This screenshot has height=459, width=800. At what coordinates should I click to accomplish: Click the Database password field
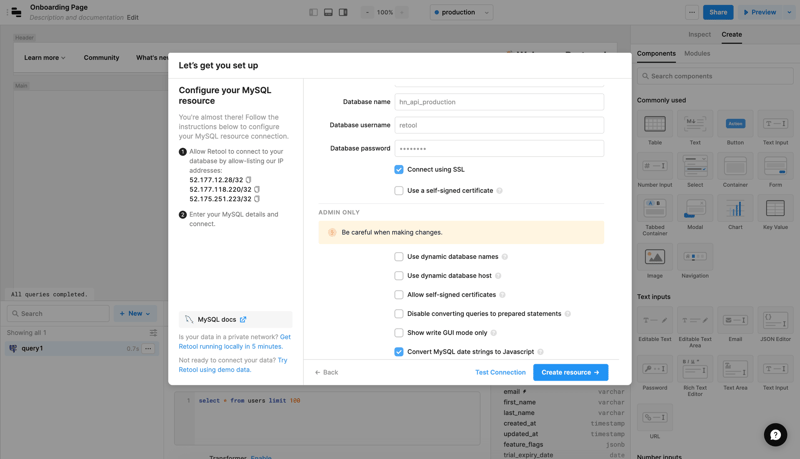tap(499, 148)
